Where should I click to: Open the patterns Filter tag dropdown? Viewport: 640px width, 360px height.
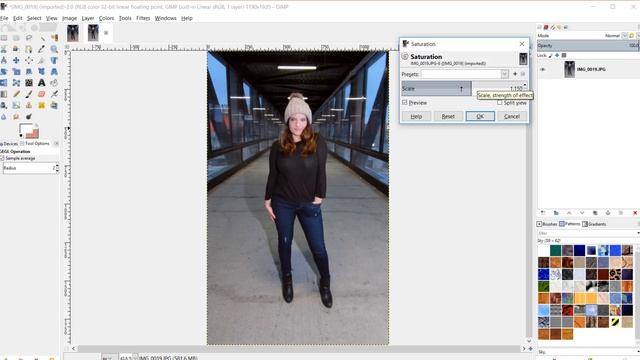click(638, 233)
